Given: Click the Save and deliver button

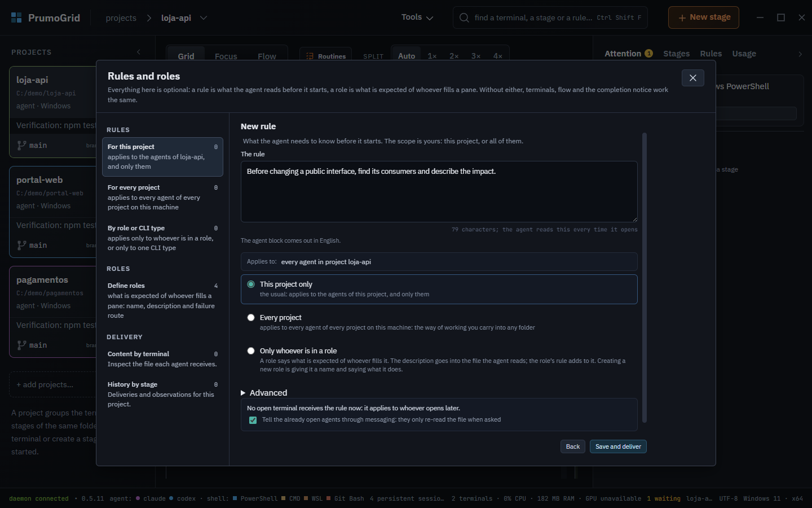Looking at the screenshot, I should tap(618, 446).
